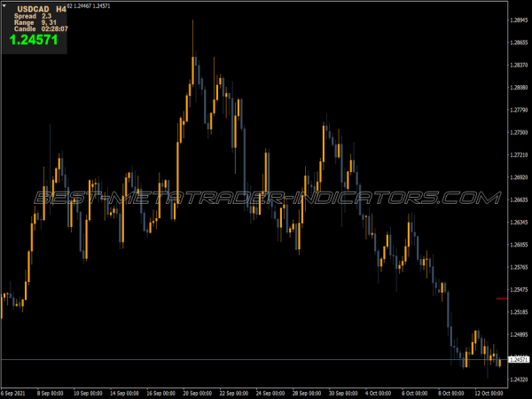Select the Spread 2.3 readout
The image size is (532, 399).
pos(32,16)
